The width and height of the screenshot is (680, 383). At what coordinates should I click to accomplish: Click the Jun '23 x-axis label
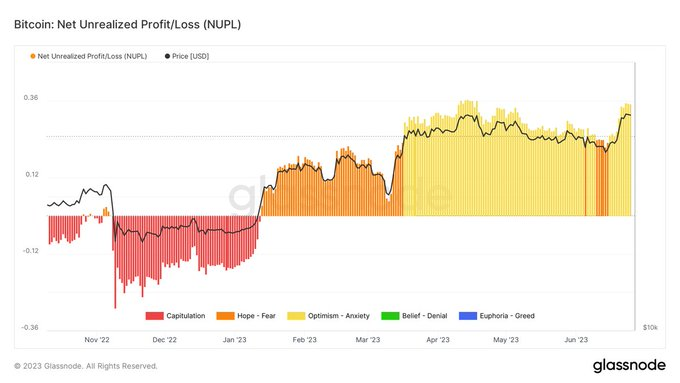tap(576, 340)
